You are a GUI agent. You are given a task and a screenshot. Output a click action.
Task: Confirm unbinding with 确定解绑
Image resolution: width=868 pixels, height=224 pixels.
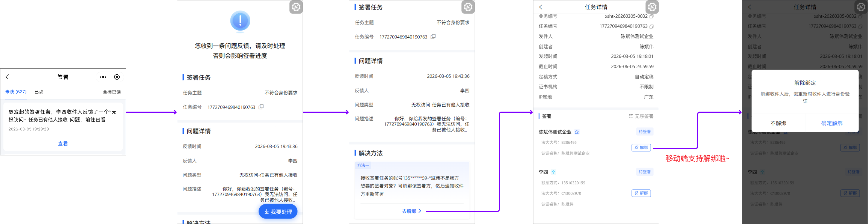point(831,123)
